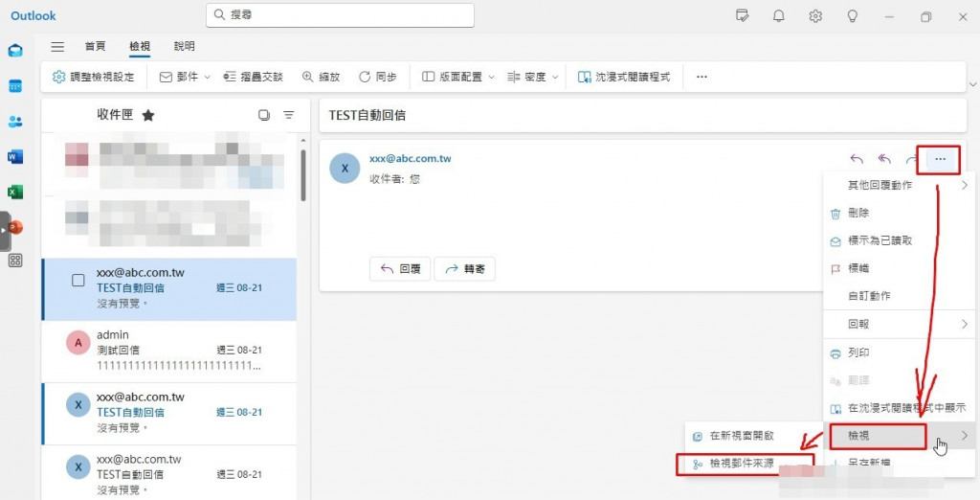Click the reply-all icon in message header

click(883, 160)
